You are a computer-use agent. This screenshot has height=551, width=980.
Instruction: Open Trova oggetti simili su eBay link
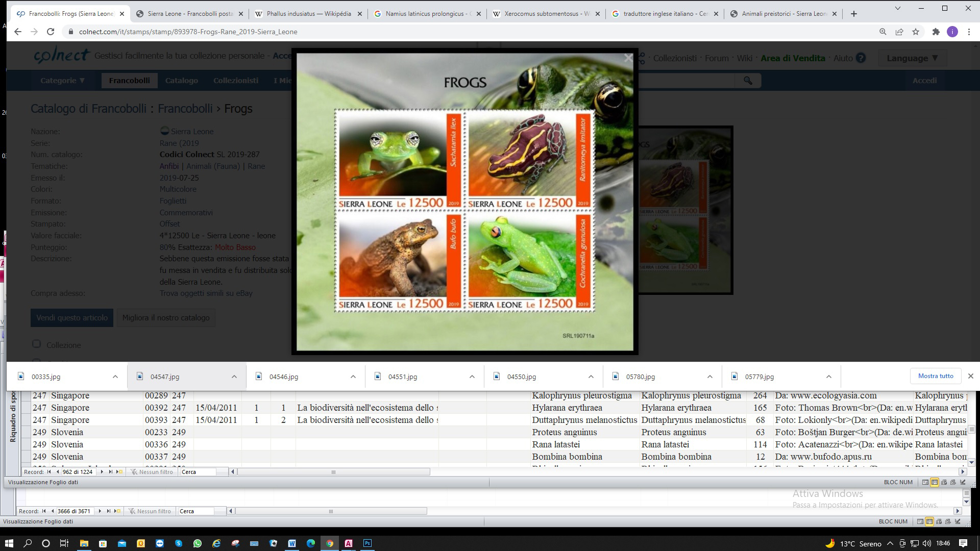pyautogui.click(x=206, y=293)
